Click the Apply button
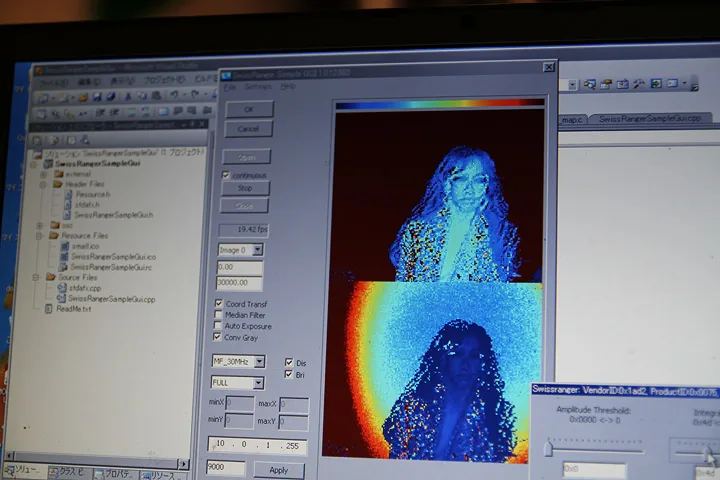The height and width of the screenshot is (480, 720). (279, 469)
